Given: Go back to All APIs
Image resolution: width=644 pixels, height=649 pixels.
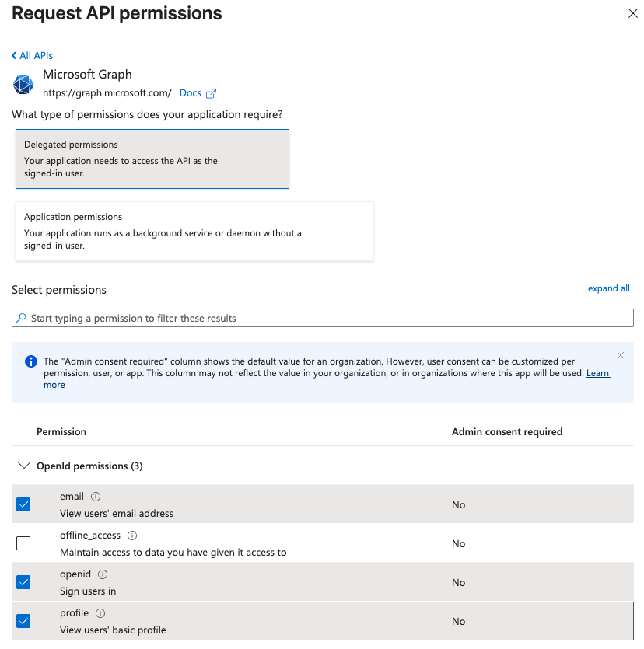Looking at the screenshot, I should pyautogui.click(x=33, y=55).
